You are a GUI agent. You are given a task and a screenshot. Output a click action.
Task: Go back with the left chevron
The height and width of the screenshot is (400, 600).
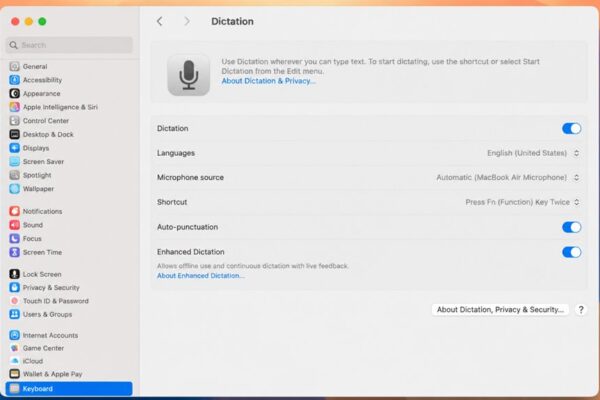[x=160, y=21]
